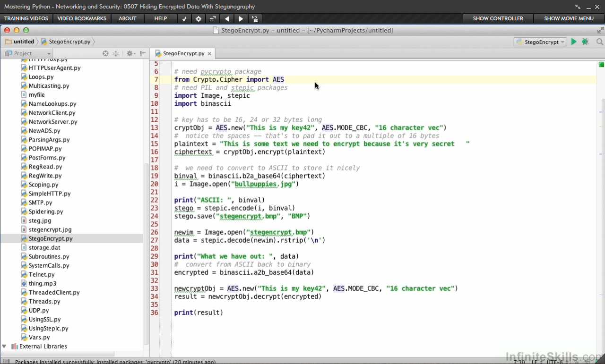Collapse all items in Project panel
This screenshot has width=605, height=364.
coord(115,53)
